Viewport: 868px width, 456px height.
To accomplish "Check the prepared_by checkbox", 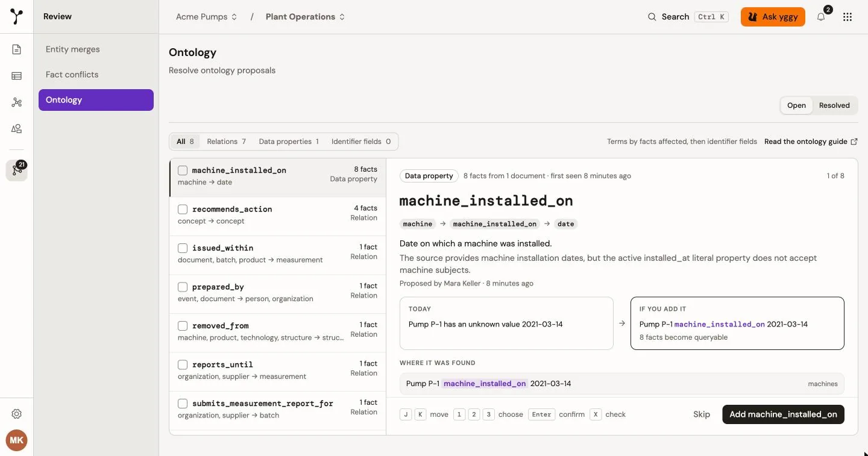I will pos(183,287).
